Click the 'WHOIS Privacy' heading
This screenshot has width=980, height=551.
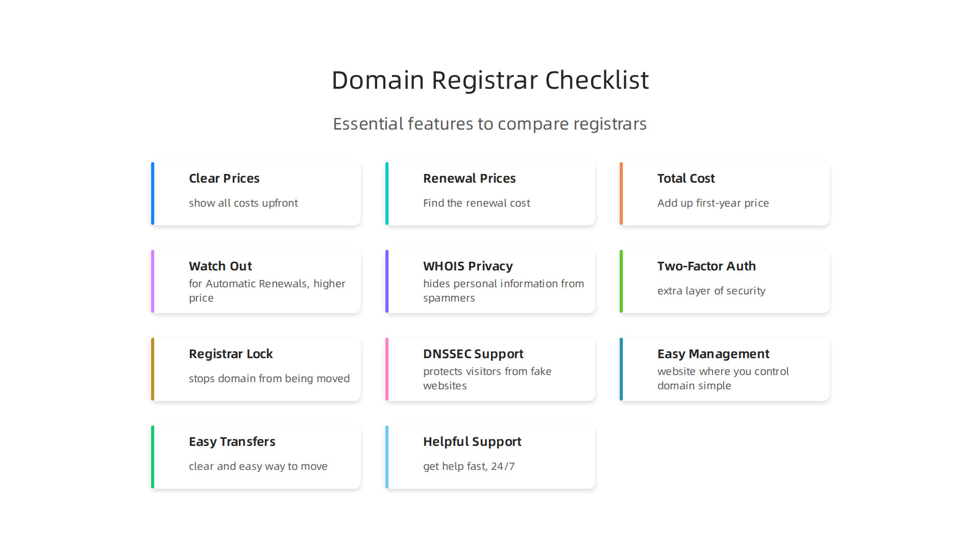(468, 266)
